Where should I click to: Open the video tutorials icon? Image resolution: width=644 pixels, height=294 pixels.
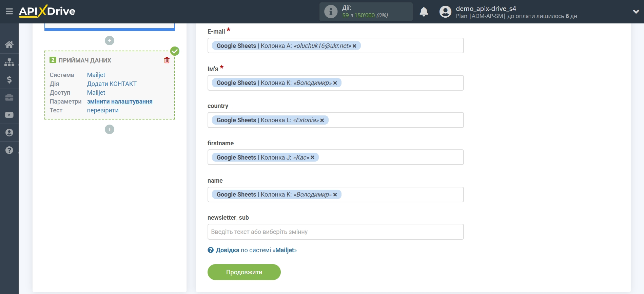click(9, 115)
